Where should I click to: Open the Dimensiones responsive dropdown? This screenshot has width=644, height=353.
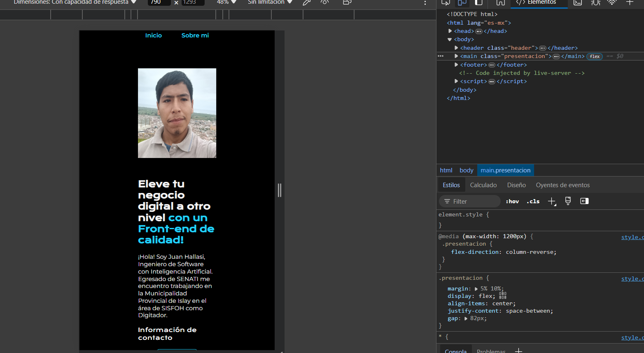pos(75,2)
